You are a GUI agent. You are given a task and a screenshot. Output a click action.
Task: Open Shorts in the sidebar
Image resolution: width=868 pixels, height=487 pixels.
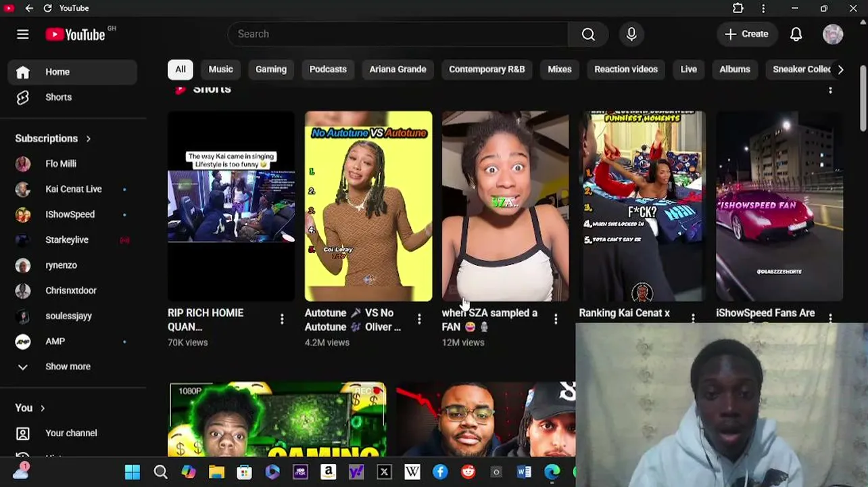pos(72,97)
